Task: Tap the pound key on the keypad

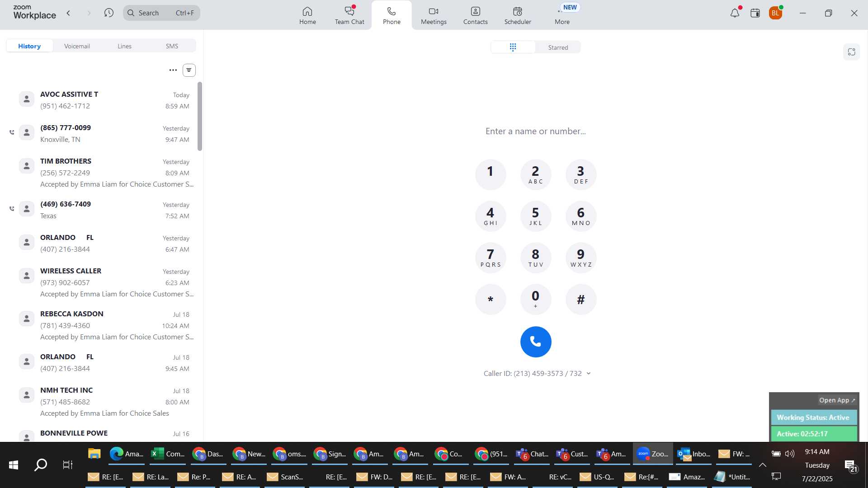Action: (x=581, y=299)
